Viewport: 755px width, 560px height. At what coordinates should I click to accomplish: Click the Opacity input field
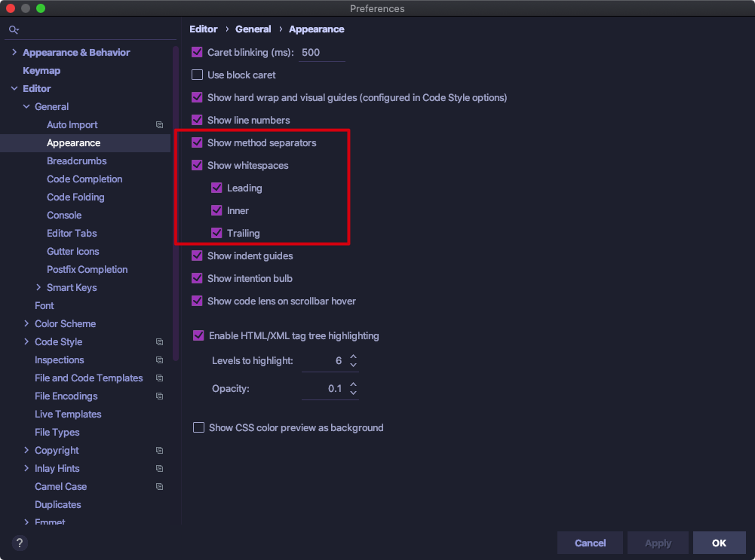(323, 389)
